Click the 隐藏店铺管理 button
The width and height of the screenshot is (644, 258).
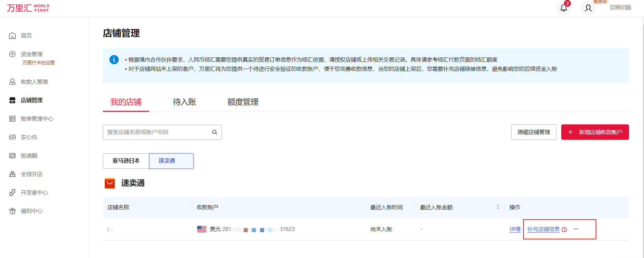tap(534, 132)
